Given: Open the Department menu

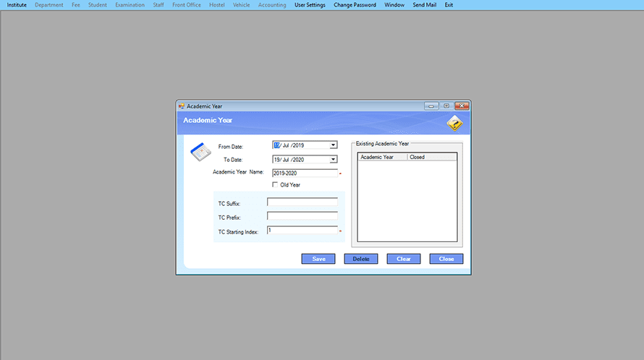Looking at the screenshot, I should point(49,5).
